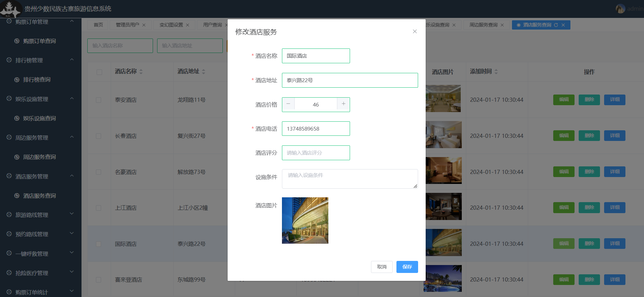Click the 设施条件 textarea
The height and width of the screenshot is (297, 644).
[350, 179]
